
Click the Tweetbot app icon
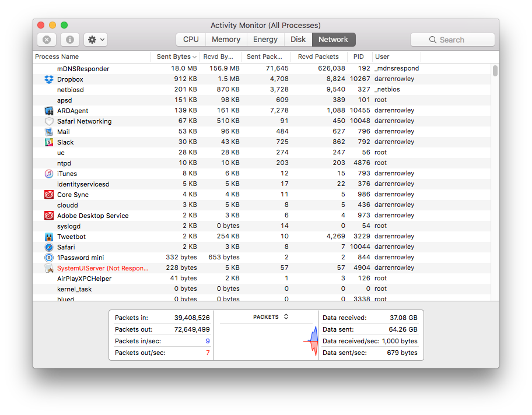49,237
